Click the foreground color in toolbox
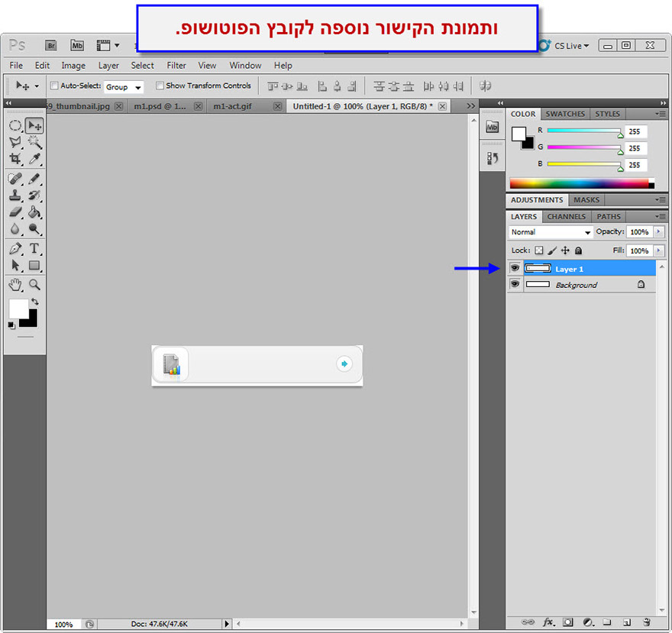This screenshot has height=633, width=672. pyautogui.click(x=18, y=308)
